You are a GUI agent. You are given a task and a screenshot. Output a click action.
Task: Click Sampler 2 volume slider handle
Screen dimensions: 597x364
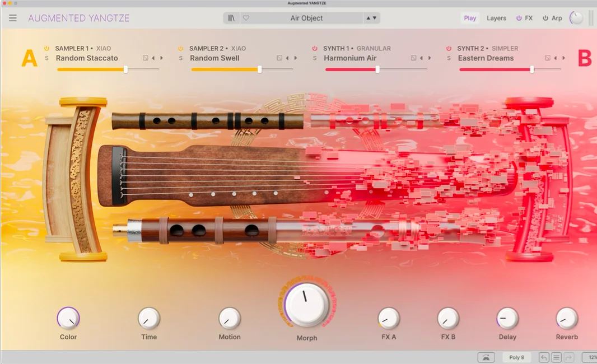(x=260, y=69)
